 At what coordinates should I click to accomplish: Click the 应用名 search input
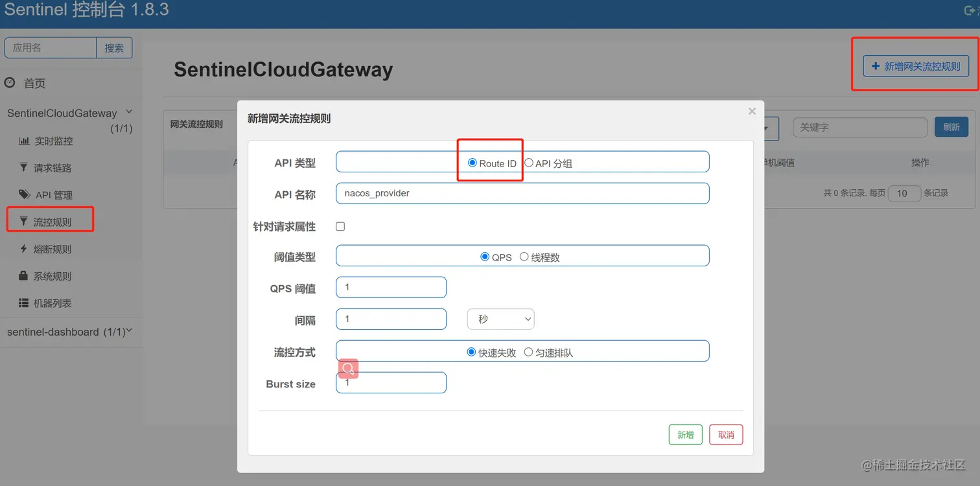coord(51,48)
